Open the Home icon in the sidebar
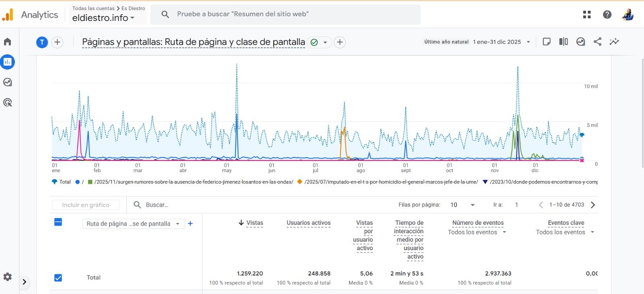This screenshot has height=294, width=644. coord(8,42)
